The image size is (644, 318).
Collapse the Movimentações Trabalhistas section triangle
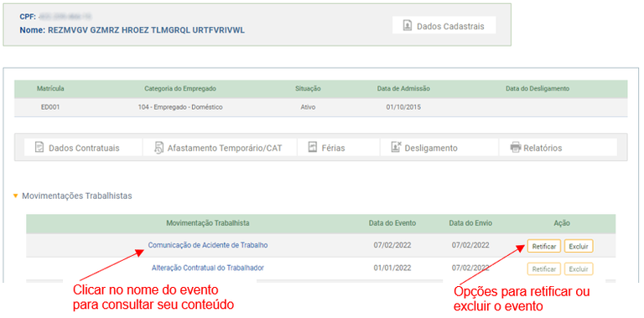point(16,196)
